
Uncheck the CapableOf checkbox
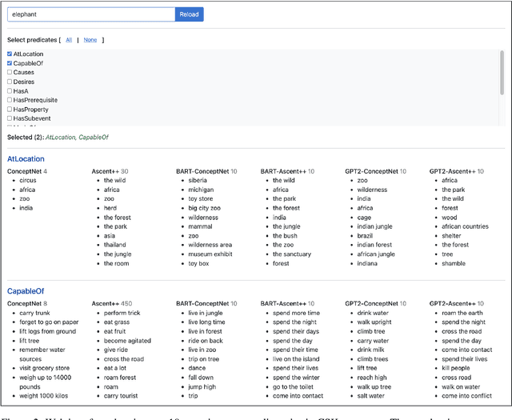pyautogui.click(x=10, y=63)
